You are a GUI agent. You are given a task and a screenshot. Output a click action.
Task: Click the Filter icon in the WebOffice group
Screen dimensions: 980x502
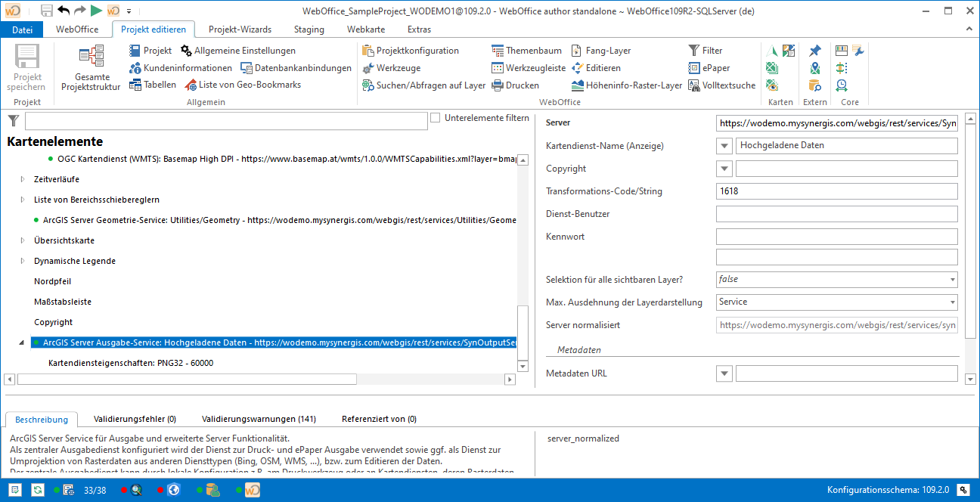[x=693, y=50]
